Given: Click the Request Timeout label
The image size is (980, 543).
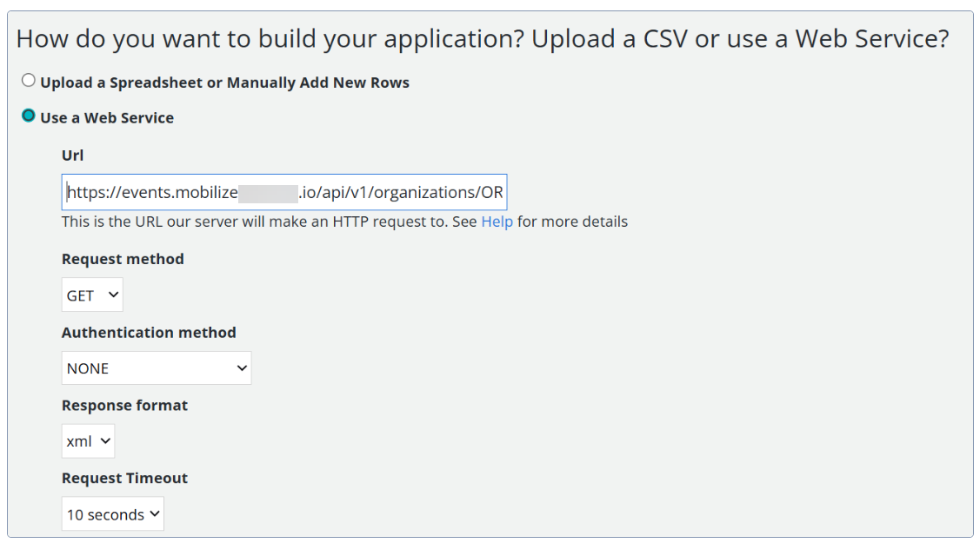Looking at the screenshot, I should coord(124,478).
